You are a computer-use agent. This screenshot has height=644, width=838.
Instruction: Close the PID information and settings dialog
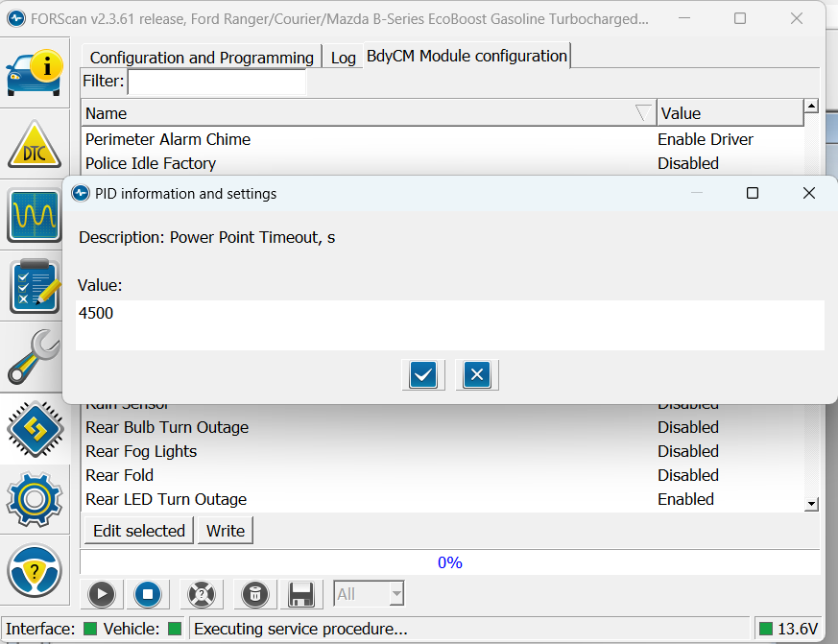pos(808,193)
